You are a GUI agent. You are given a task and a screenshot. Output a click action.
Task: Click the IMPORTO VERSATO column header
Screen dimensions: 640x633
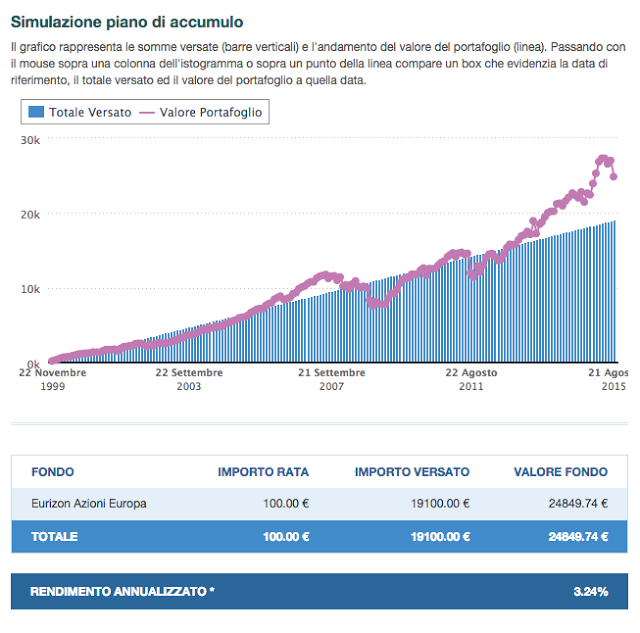coord(412,472)
